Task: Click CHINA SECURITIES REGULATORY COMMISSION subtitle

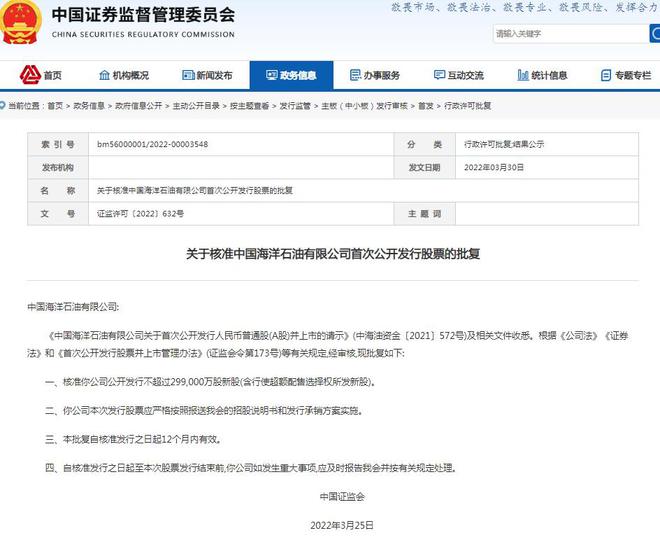Action: pos(143,35)
